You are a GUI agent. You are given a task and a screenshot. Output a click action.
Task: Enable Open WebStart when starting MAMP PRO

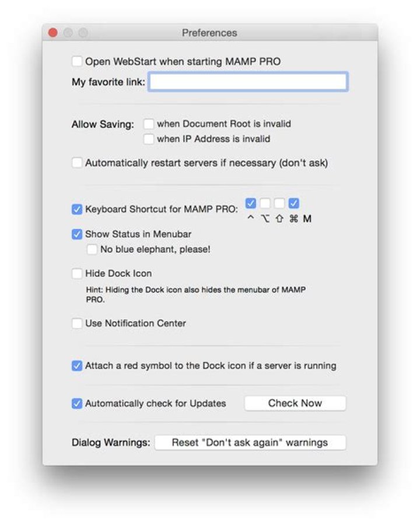77,61
